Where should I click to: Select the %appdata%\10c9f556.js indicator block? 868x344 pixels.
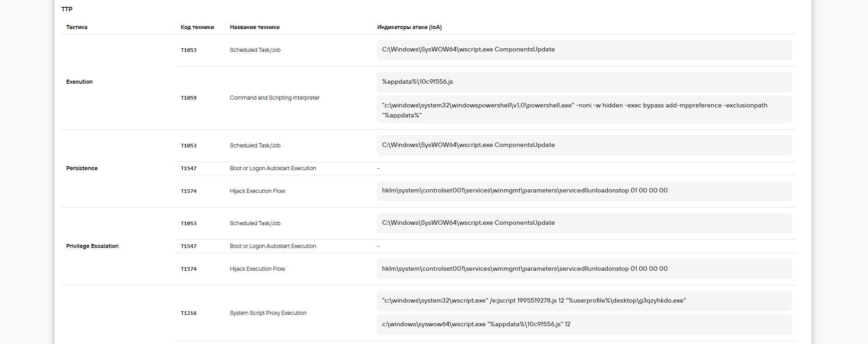click(584, 82)
